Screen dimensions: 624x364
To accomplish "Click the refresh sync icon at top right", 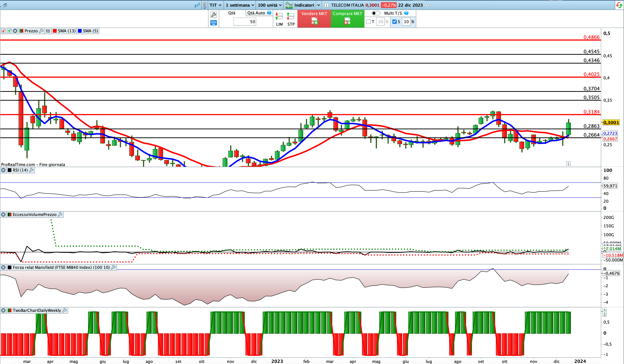I will click(619, 5).
